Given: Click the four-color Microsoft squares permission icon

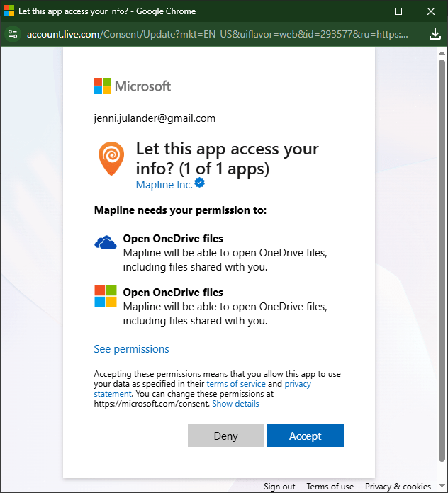Looking at the screenshot, I should tap(106, 296).
